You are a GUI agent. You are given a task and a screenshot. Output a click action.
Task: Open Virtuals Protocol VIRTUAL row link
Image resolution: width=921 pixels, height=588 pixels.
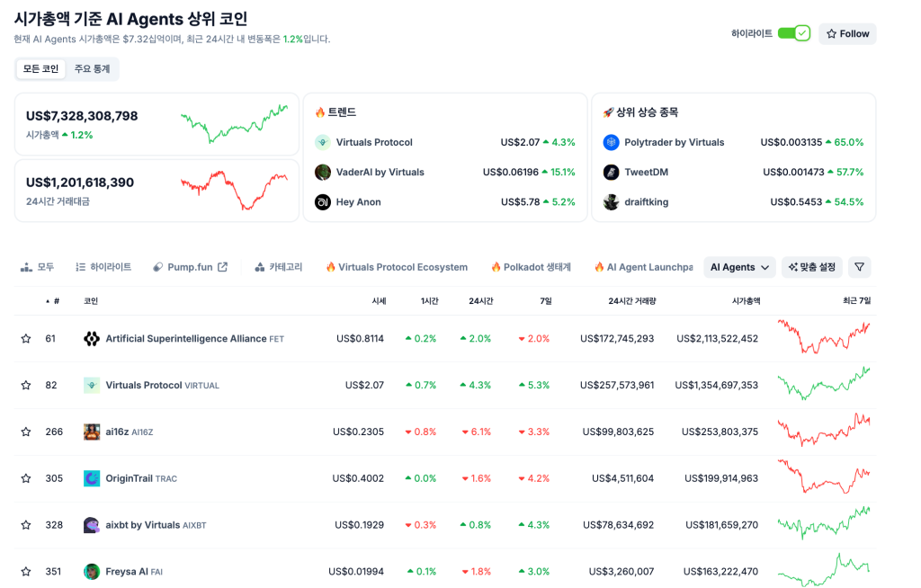(x=162, y=386)
